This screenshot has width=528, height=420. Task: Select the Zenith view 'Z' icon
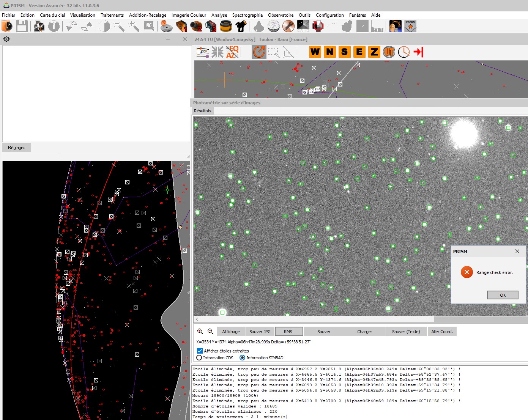[374, 52]
